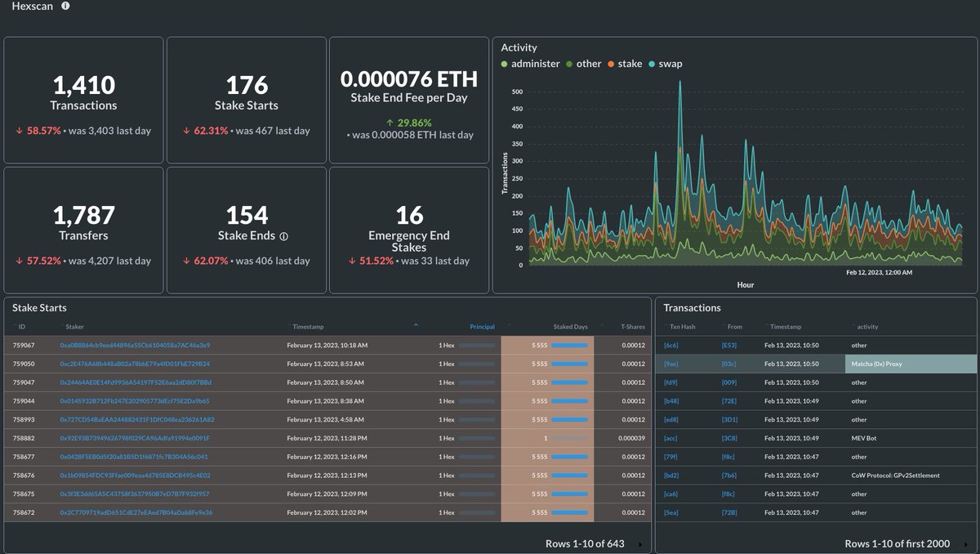The height and width of the screenshot is (554, 980).
Task: Toggle the swap series in Activity legend
Action: coord(666,64)
